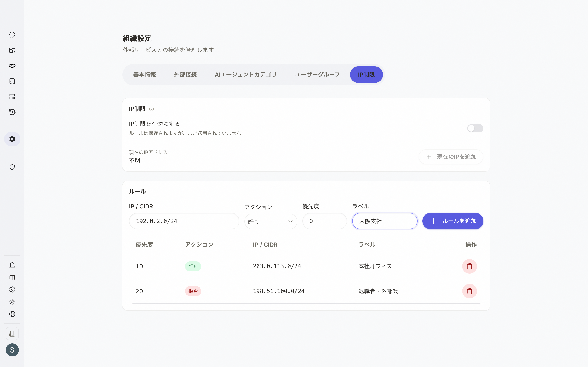Toggle the sun theme icon in the sidebar
Screen dimensions: 588x367
[12, 302]
